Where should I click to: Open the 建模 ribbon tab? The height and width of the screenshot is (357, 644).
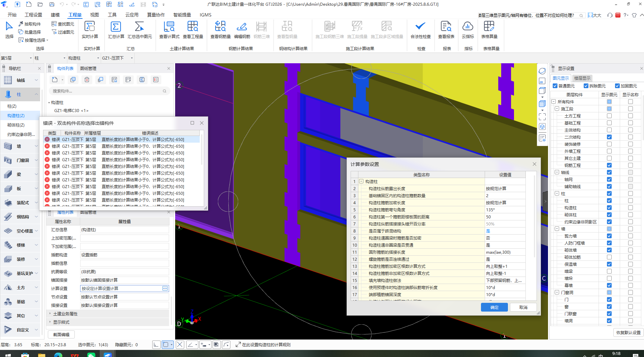pyautogui.click(x=55, y=15)
